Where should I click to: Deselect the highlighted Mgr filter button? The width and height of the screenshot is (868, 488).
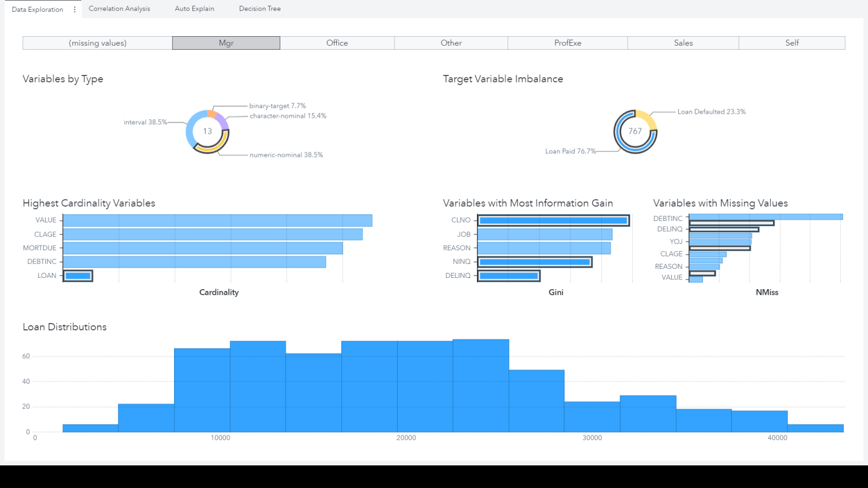(225, 42)
